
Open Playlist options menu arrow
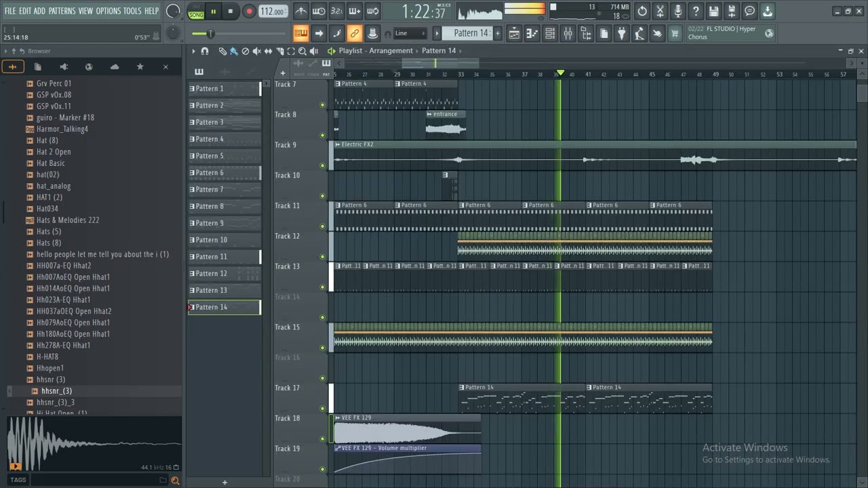pos(193,51)
